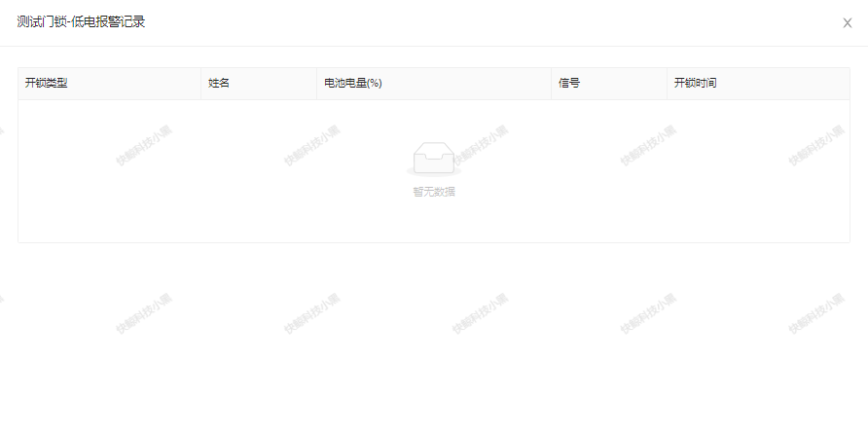868x433 pixels.
Task: Click the 暂无数据 placeholder text
Action: point(434,192)
